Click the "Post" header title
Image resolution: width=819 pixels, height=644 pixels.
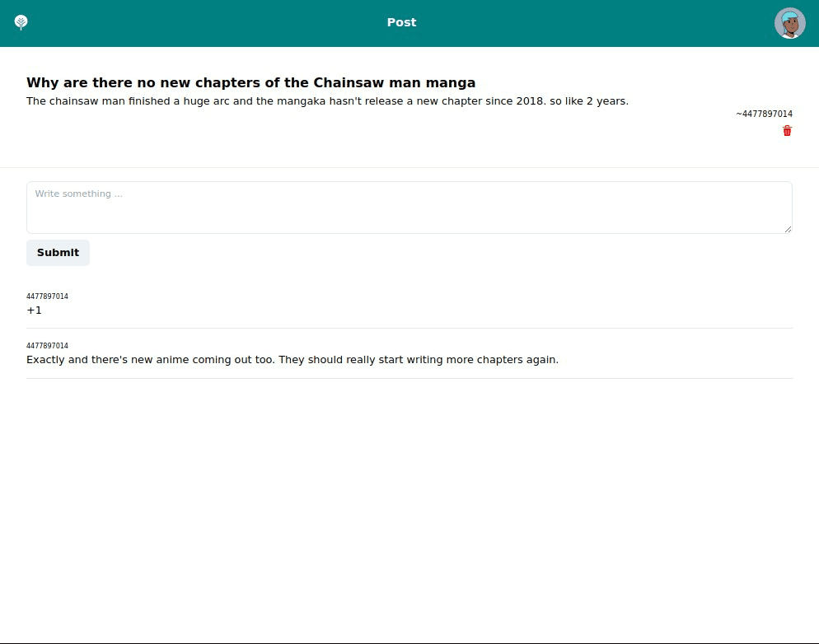pos(401,22)
